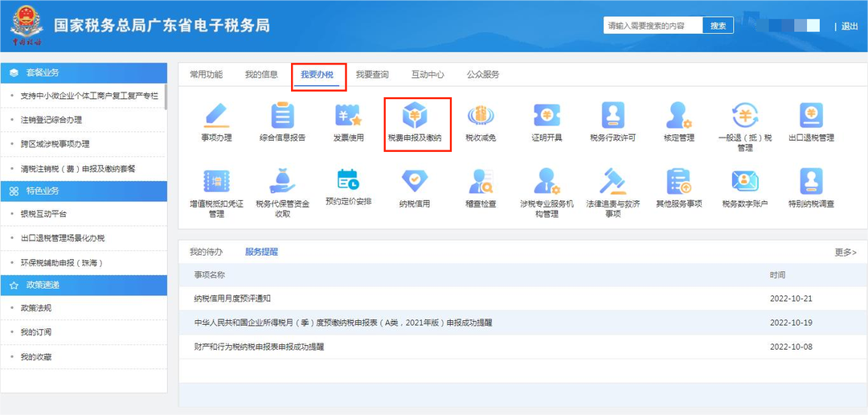Switch to 我的待办 tab
The height and width of the screenshot is (415, 868).
[x=206, y=252]
